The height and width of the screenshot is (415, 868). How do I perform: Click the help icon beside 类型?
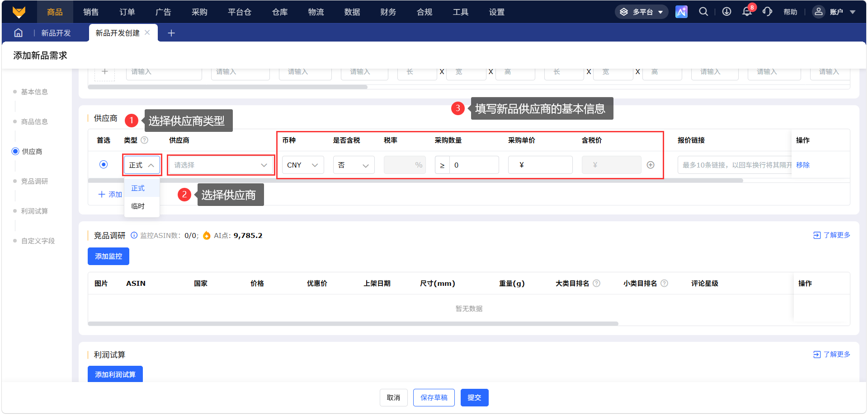pos(145,140)
